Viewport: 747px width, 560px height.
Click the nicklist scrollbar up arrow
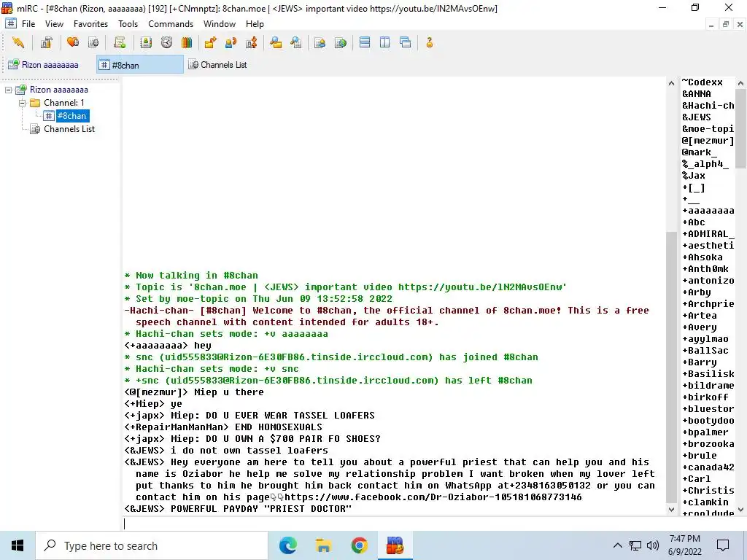pyautogui.click(x=741, y=83)
